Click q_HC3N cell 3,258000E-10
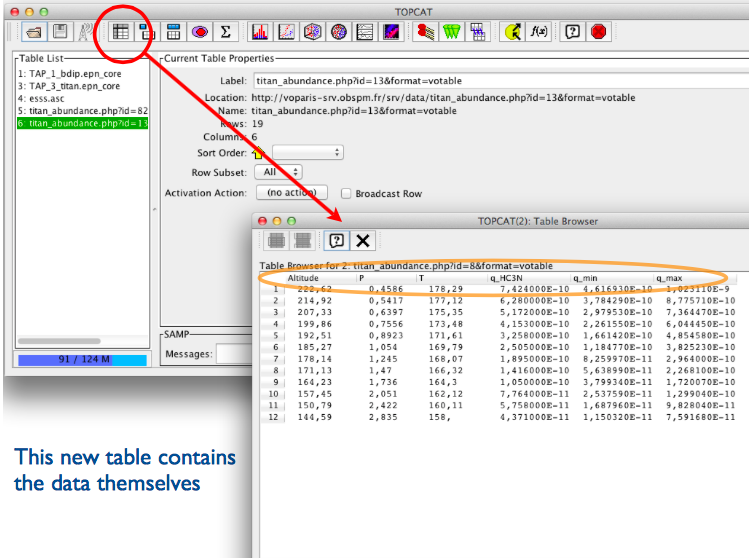Screen dimensions: 751x560 pos(535,336)
